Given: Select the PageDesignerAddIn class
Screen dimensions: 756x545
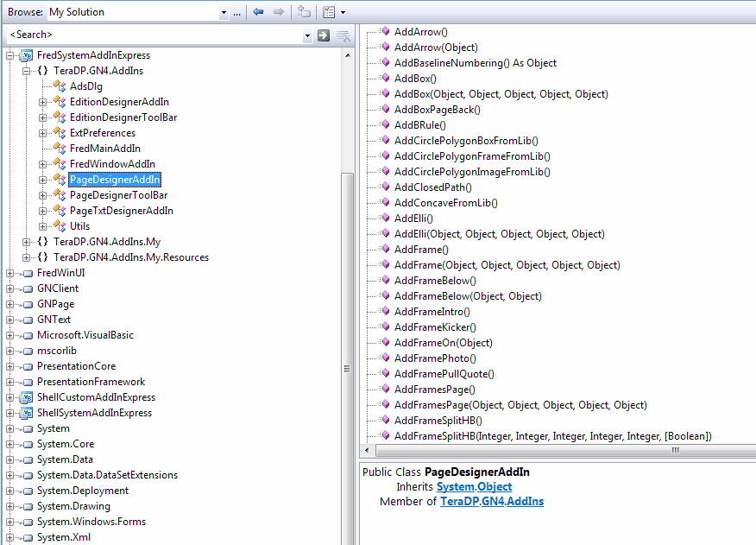Looking at the screenshot, I should 115,180.
